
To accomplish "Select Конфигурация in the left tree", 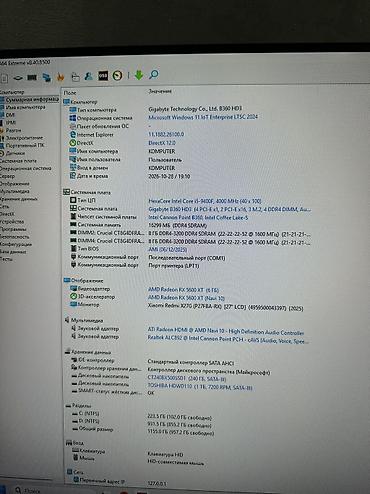I will [x=16, y=244].
